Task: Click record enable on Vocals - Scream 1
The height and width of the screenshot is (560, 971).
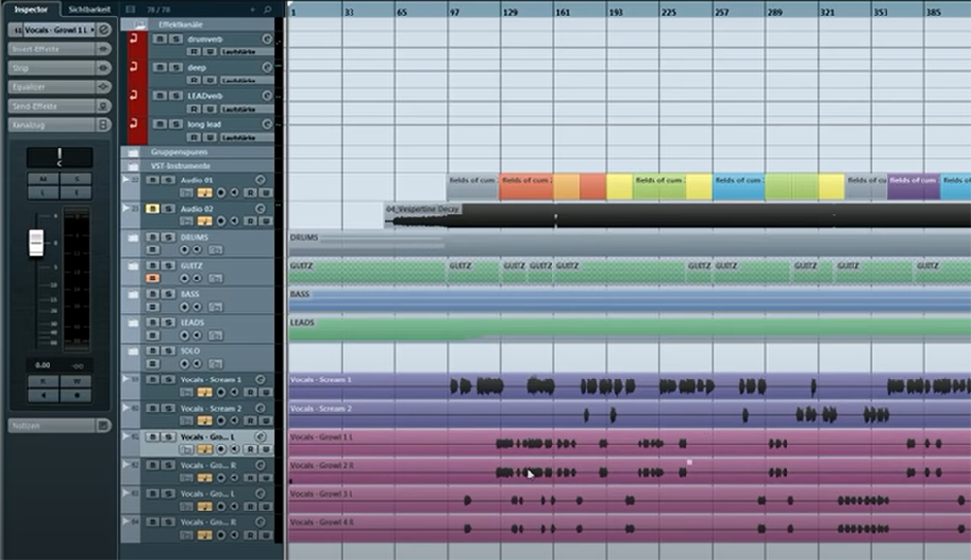Action: (221, 392)
